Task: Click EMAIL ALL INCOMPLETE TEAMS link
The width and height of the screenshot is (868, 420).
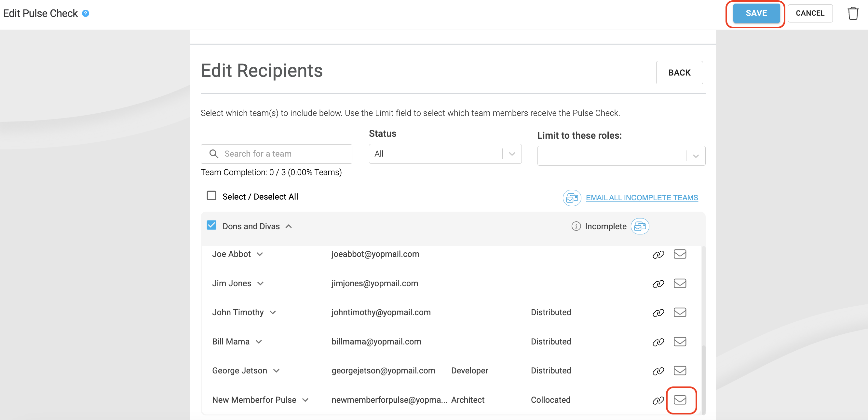Action: (642, 198)
